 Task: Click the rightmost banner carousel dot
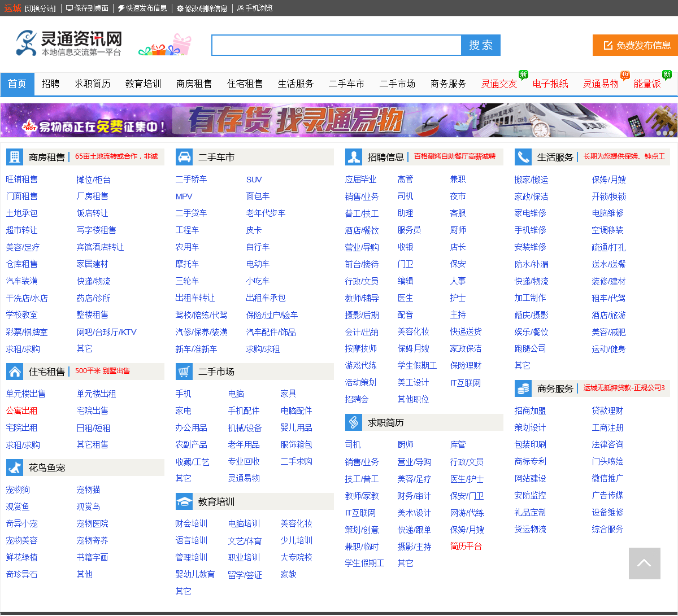(671, 133)
